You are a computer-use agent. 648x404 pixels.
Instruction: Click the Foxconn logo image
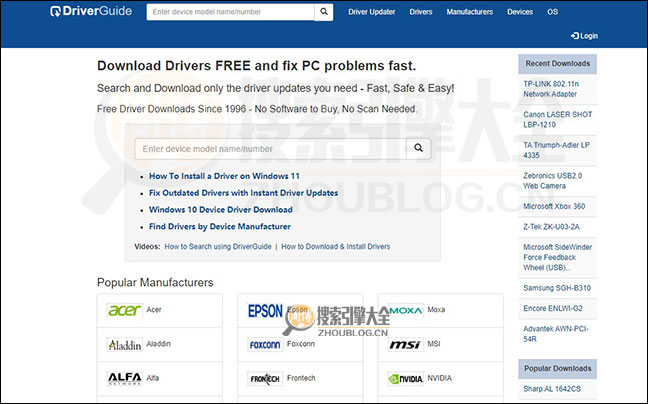(x=265, y=345)
